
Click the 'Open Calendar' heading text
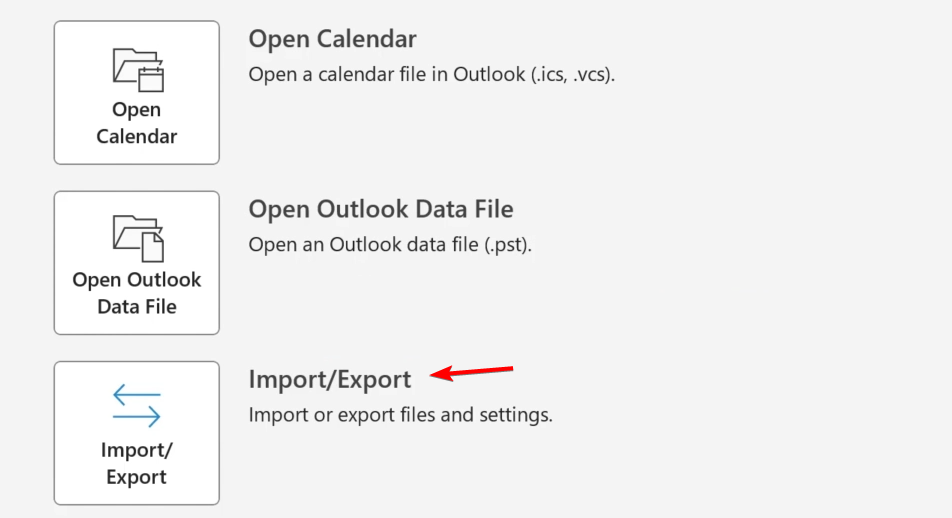point(332,39)
